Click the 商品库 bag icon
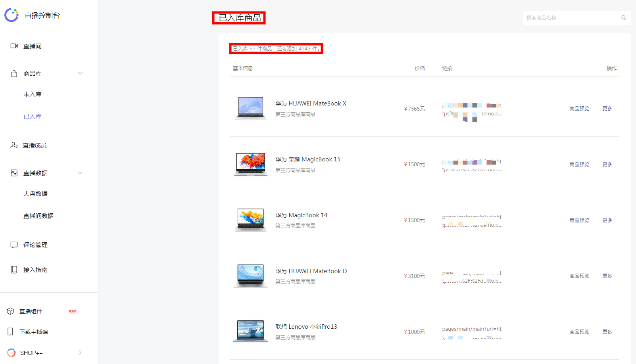Image resolution: width=636 pixels, height=364 pixels. point(14,73)
